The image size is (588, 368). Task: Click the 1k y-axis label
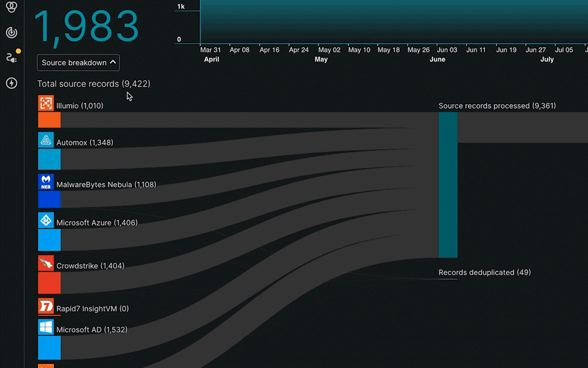(181, 6)
